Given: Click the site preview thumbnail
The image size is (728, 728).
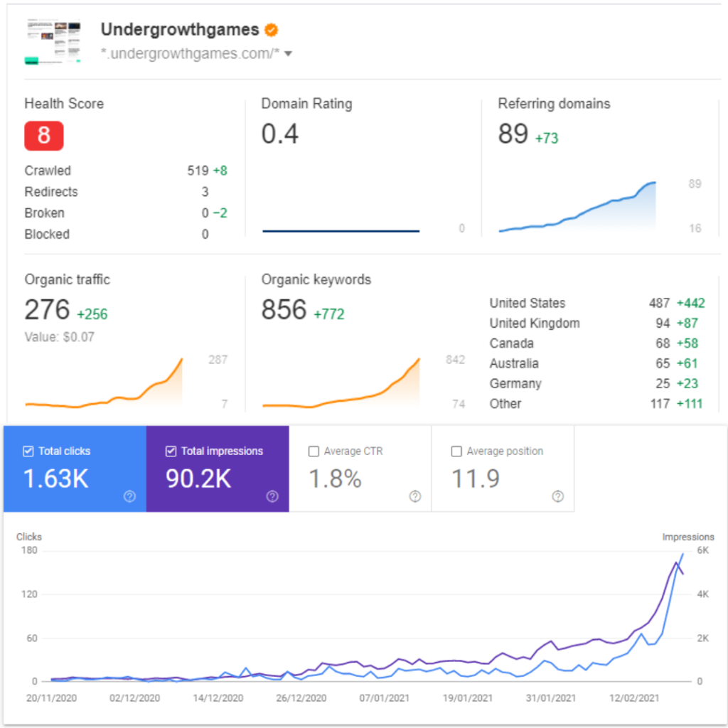Looking at the screenshot, I should point(53,42).
